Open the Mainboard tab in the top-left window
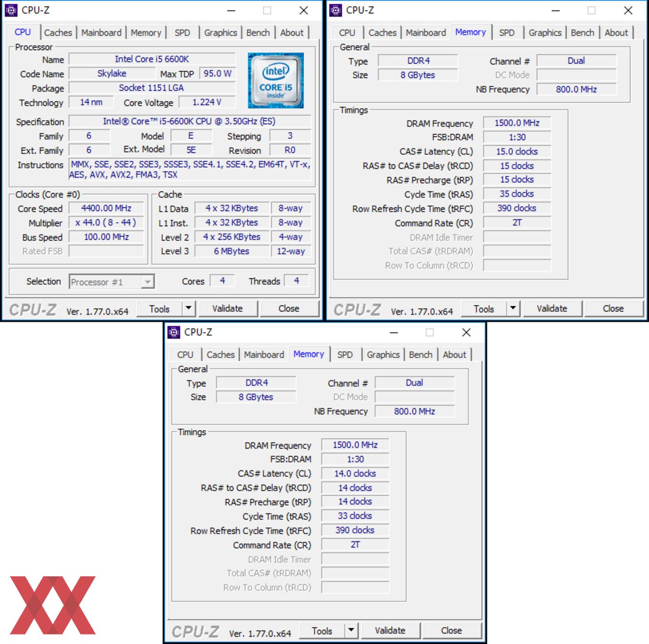The image size is (649, 644). pos(101,32)
